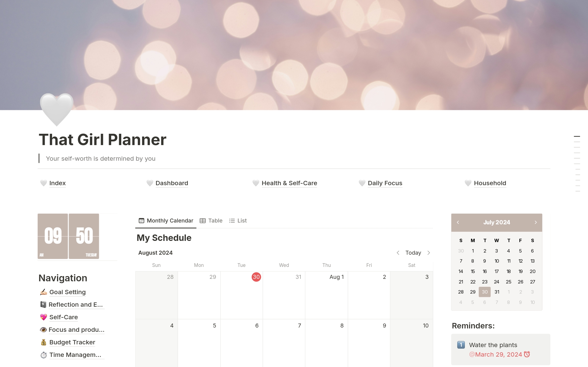Toggle to previous month on mini calendar
The width and height of the screenshot is (588, 367).
coord(458,222)
